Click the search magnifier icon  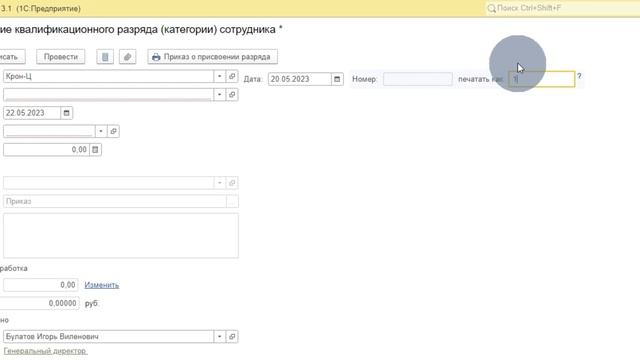click(491, 8)
